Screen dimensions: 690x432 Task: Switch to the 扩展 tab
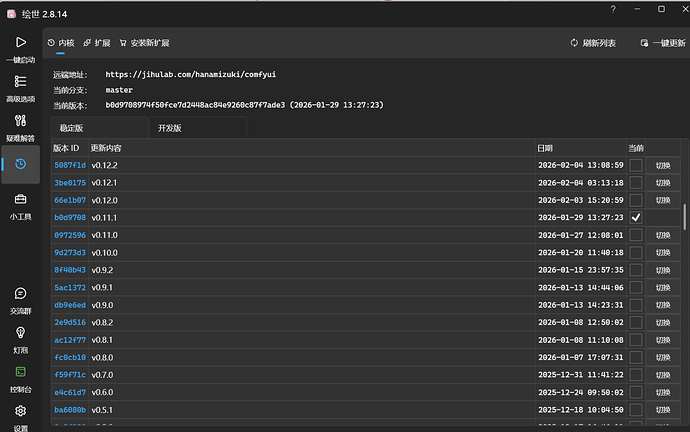pyautogui.click(x=97, y=43)
